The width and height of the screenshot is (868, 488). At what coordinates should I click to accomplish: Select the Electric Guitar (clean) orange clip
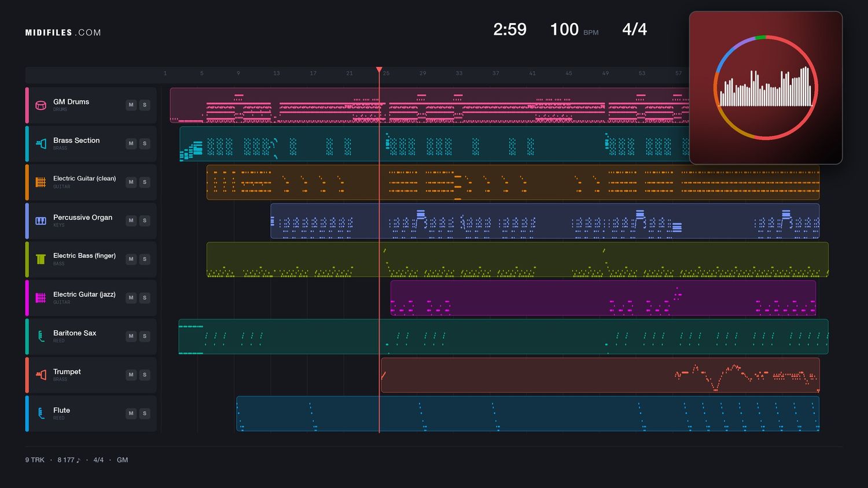(513, 182)
